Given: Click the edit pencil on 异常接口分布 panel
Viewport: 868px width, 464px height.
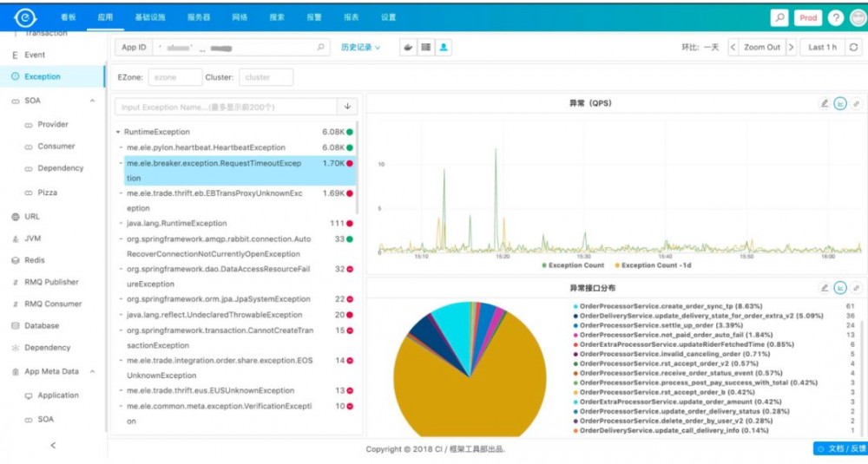Looking at the screenshot, I should (x=825, y=288).
